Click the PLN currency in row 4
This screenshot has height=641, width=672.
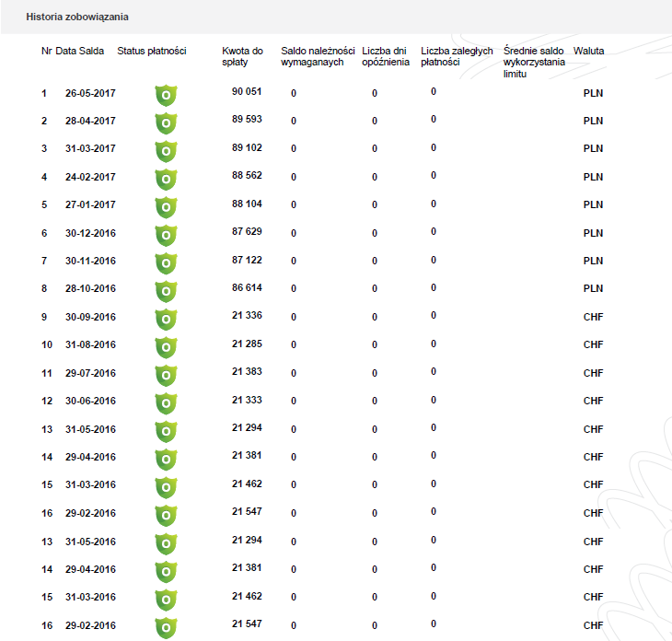pyautogui.click(x=593, y=177)
